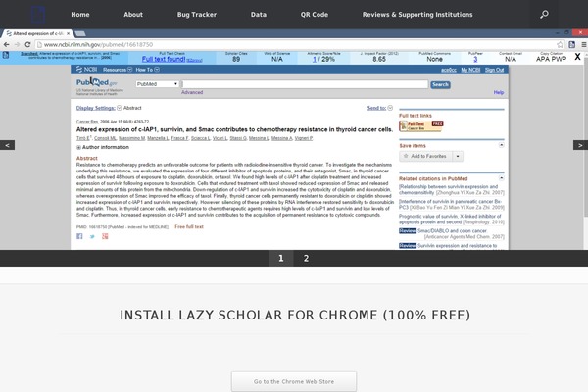Select slide 1 in the slider pager

click(281, 258)
